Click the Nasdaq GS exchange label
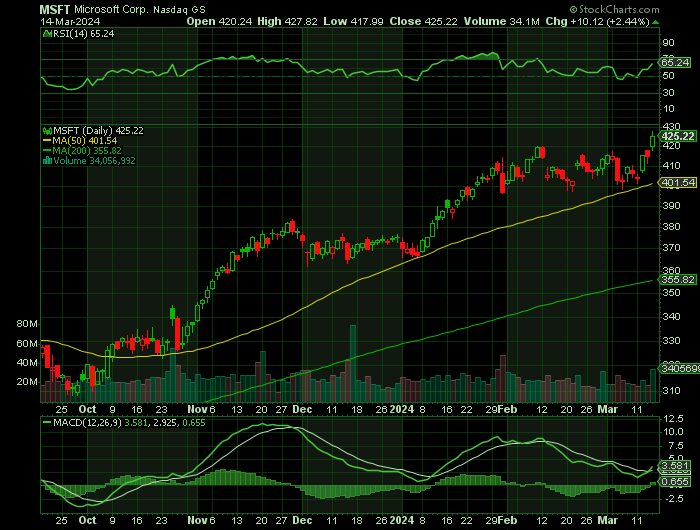 click(x=179, y=10)
